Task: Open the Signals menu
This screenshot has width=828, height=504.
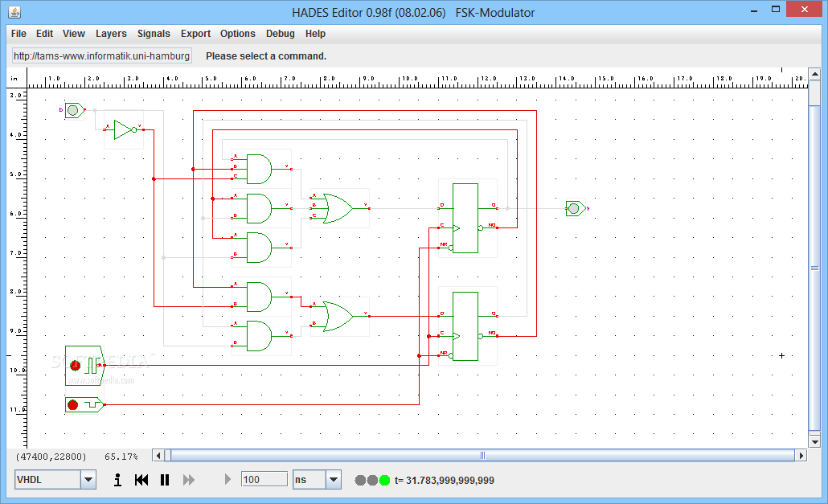Action: [x=154, y=33]
